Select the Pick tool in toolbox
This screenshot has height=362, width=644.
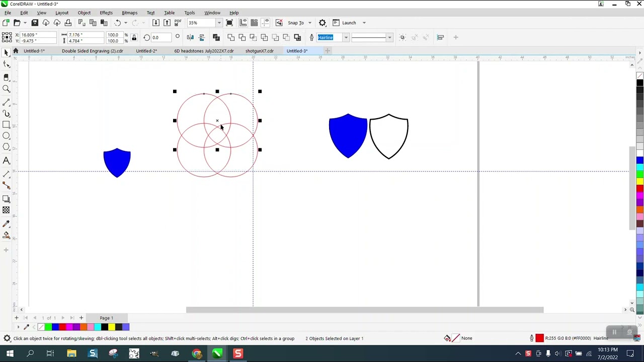click(x=6, y=53)
